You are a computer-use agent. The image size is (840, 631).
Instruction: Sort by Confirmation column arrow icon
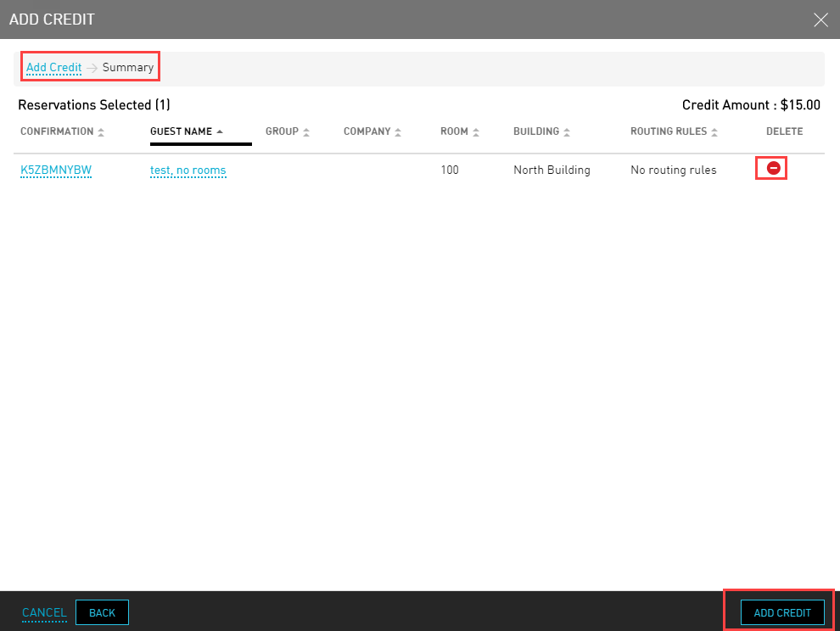tap(102, 132)
